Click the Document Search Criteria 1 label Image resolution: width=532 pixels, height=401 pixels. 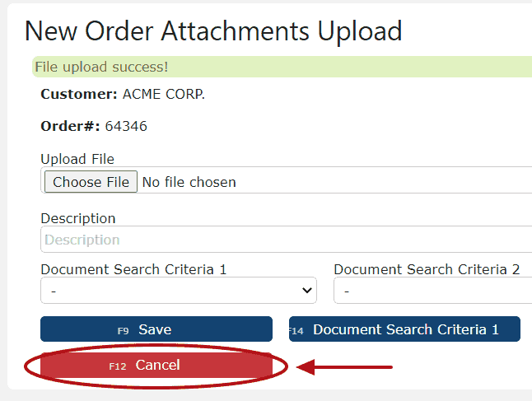133,269
